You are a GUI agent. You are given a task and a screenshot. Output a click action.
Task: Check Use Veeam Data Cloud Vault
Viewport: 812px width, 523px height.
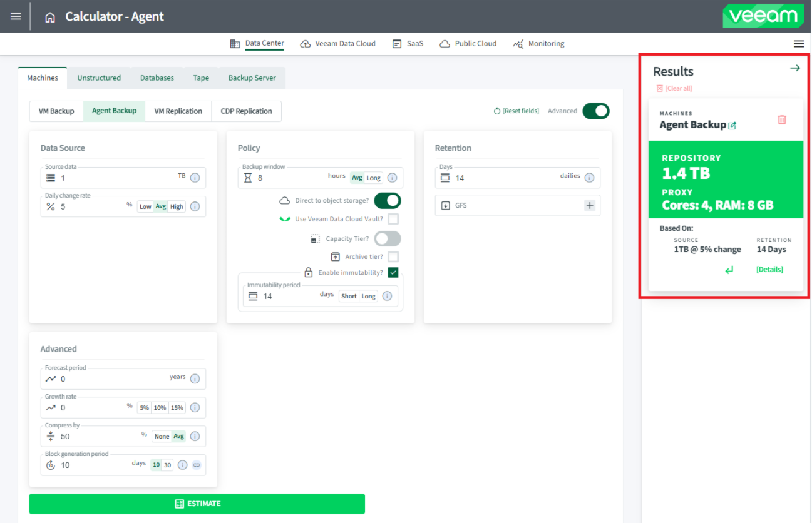(x=393, y=219)
